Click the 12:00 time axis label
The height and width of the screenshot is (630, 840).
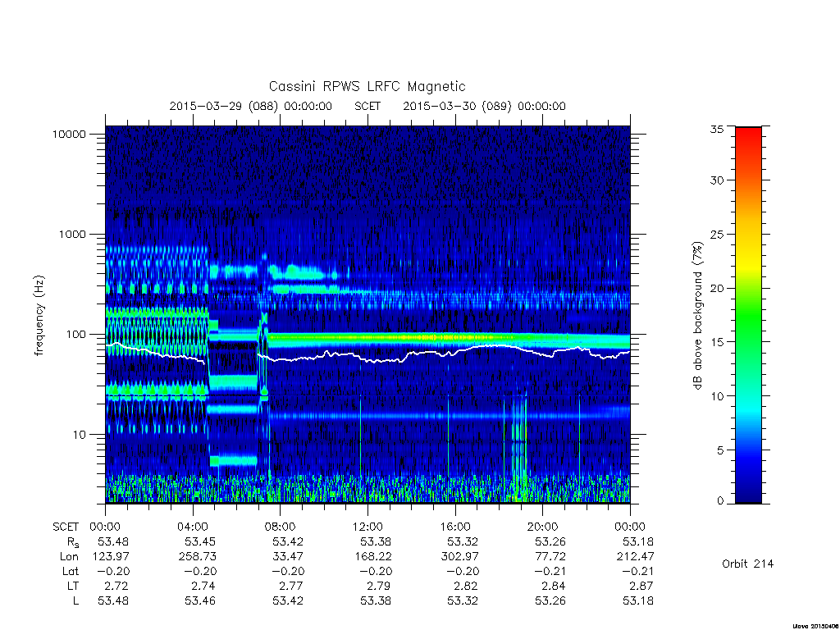[x=367, y=527]
